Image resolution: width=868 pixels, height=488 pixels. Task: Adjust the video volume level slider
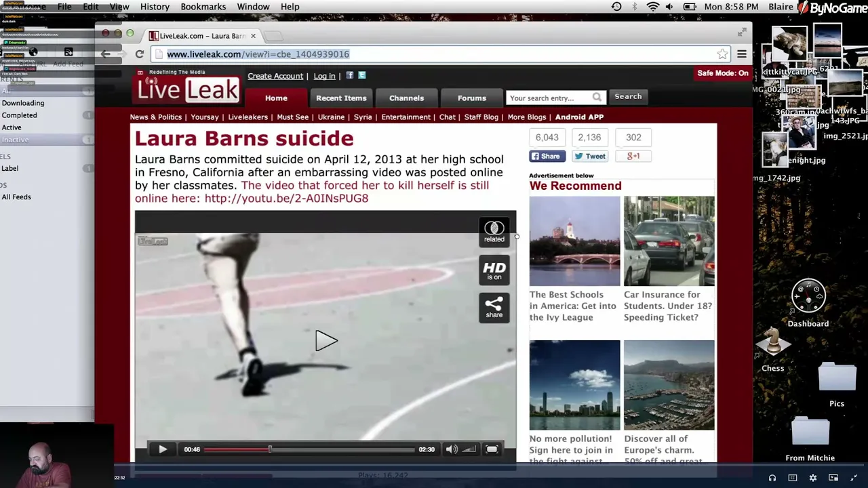[469, 449]
